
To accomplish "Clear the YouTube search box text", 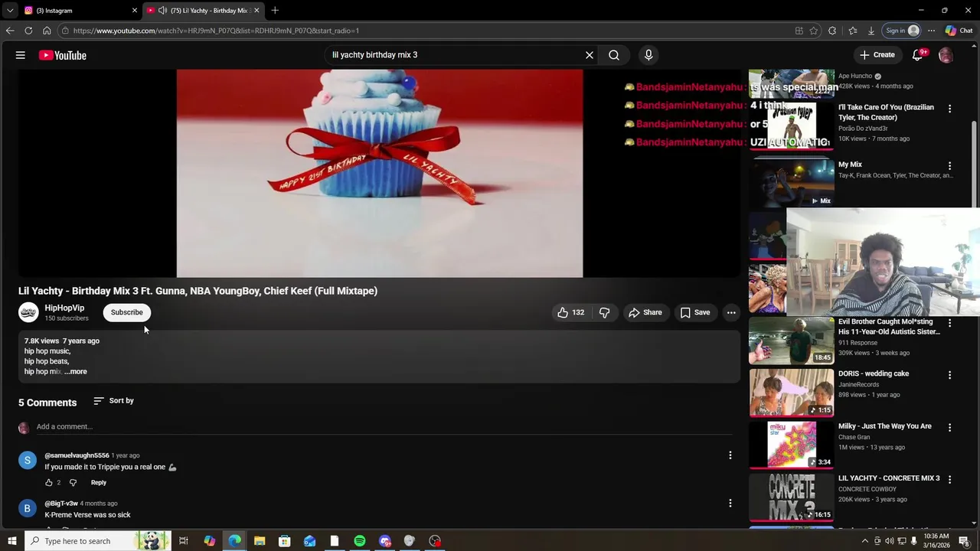I will 590,55.
